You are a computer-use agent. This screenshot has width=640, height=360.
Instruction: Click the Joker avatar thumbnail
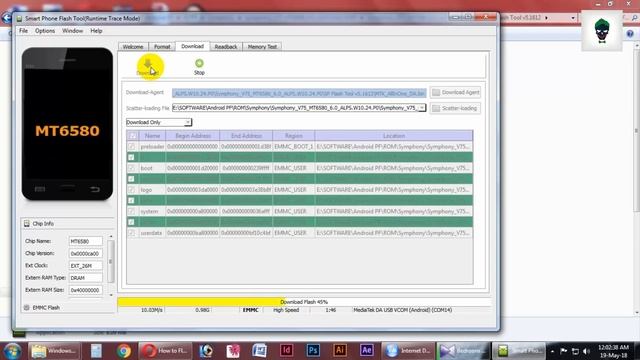coord(602,30)
